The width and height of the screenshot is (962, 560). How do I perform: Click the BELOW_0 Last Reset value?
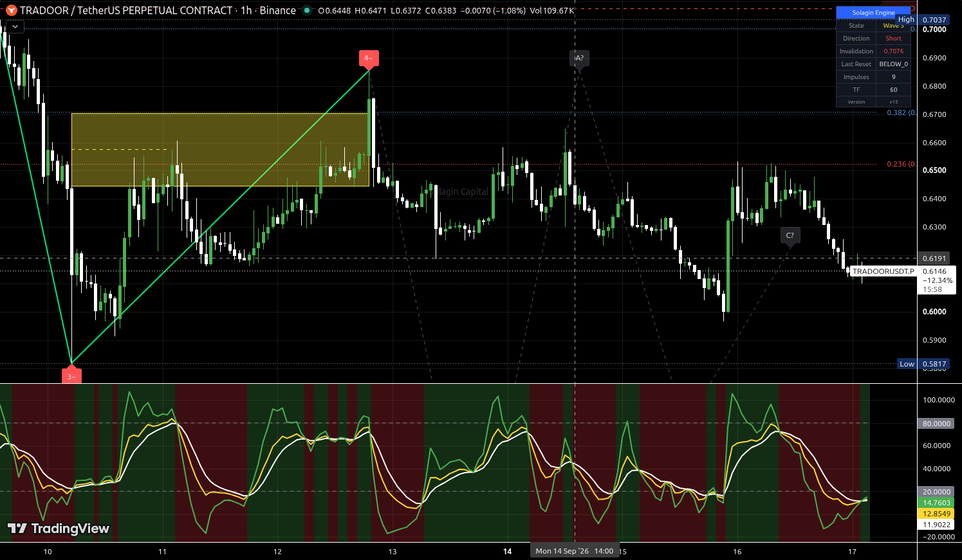coord(893,64)
